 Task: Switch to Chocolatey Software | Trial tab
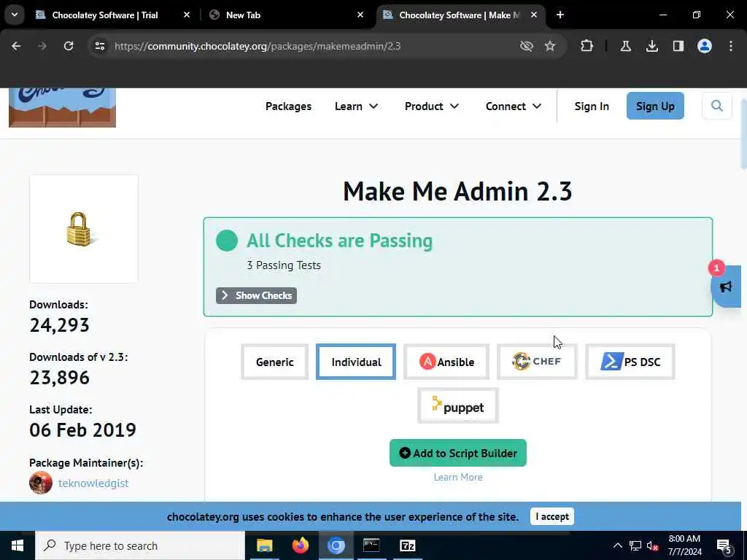click(x=105, y=15)
